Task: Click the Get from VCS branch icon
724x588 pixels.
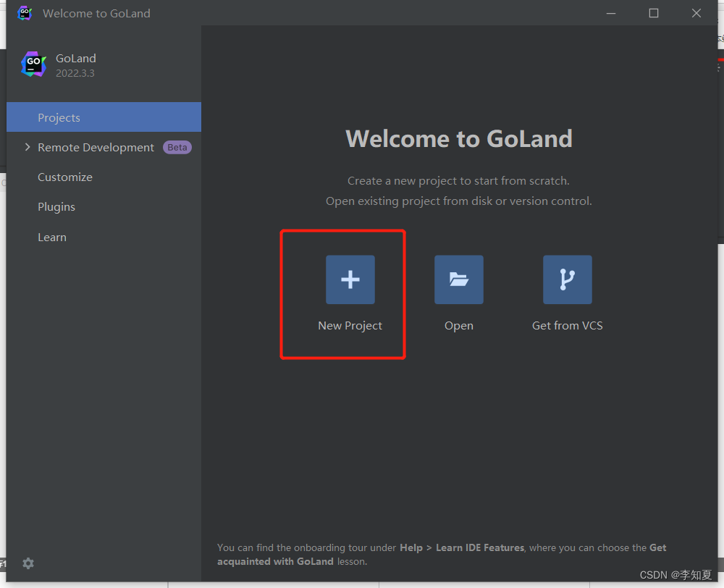Action: click(x=567, y=280)
